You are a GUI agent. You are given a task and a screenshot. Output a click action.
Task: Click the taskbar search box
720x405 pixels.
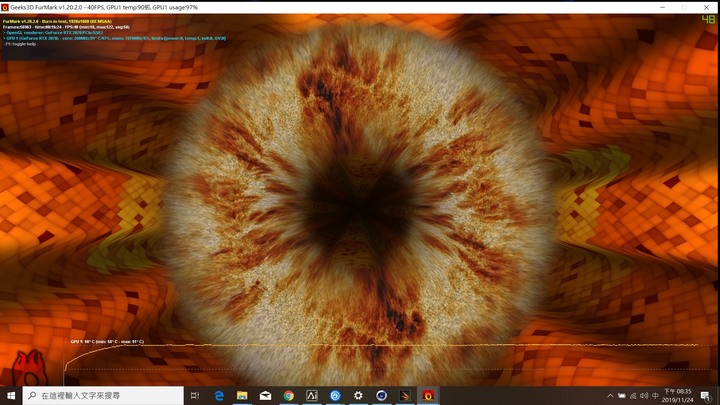(x=103, y=395)
